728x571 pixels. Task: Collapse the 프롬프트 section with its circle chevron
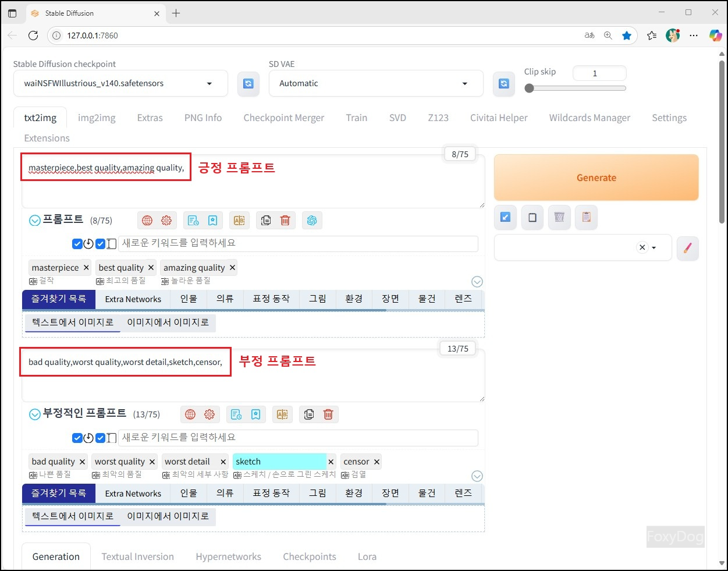(x=35, y=221)
